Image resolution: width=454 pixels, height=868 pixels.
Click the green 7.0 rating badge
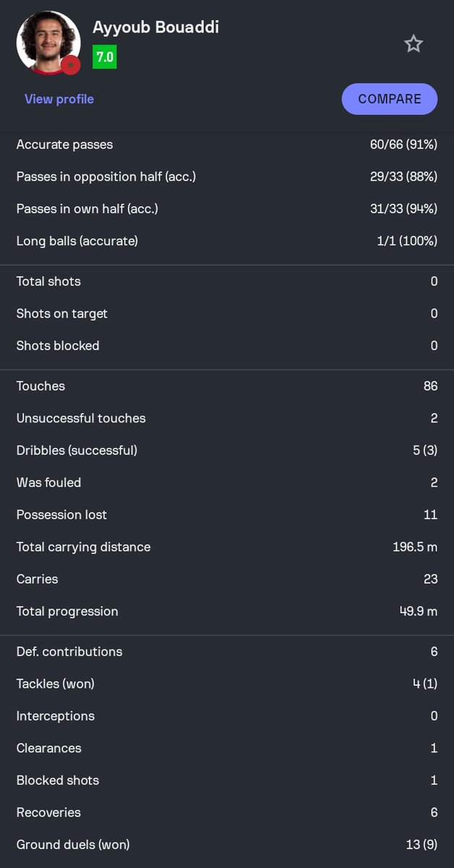click(x=105, y=57)
